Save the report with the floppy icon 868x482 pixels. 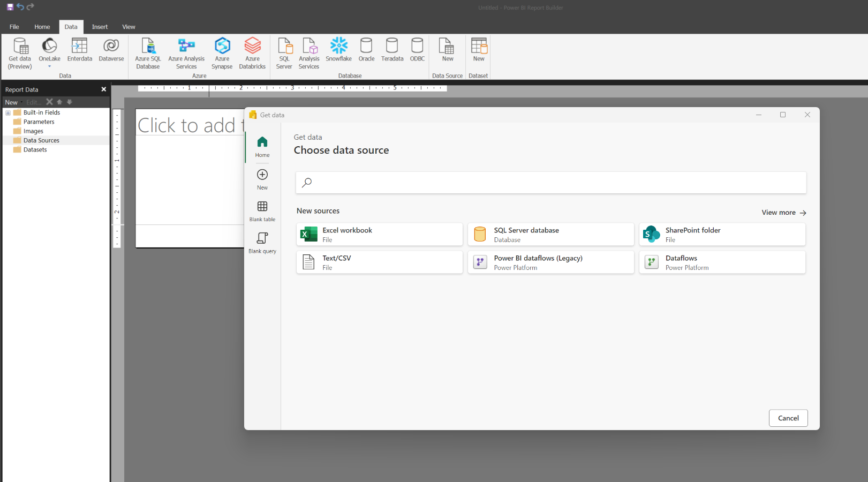[x=10, y=7]
